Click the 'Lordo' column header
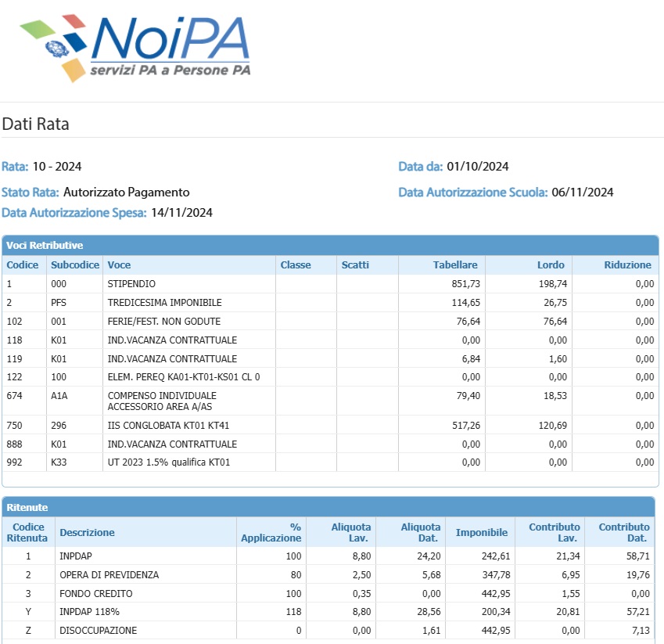664x644 pixels. (551, 264)
